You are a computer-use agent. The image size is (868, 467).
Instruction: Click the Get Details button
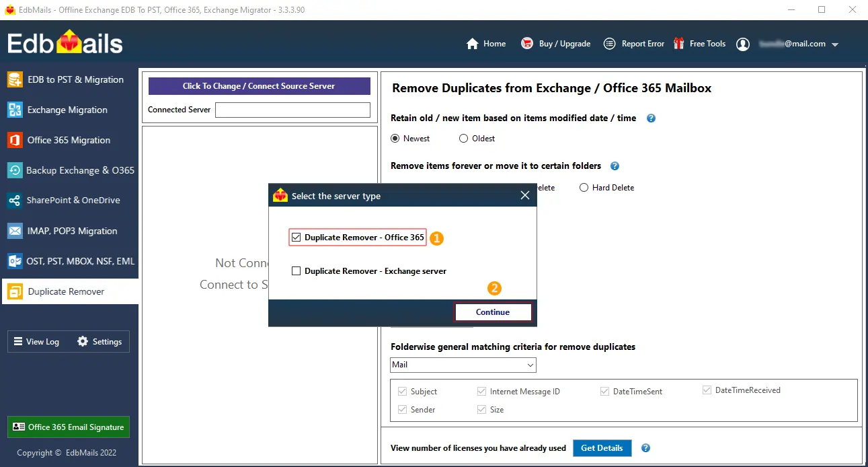tap(602, 448)
